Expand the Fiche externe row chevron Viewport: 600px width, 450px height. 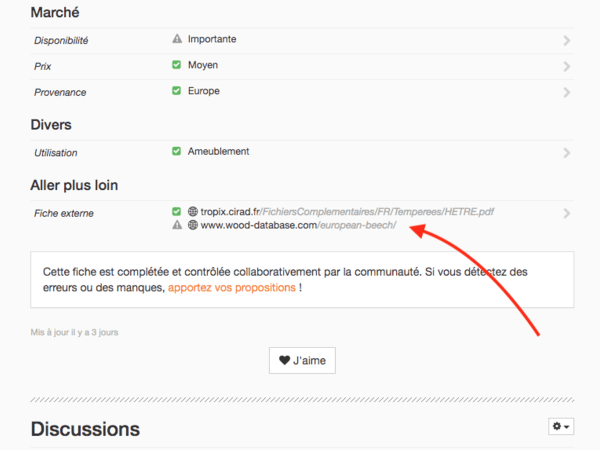click(567, 214)
